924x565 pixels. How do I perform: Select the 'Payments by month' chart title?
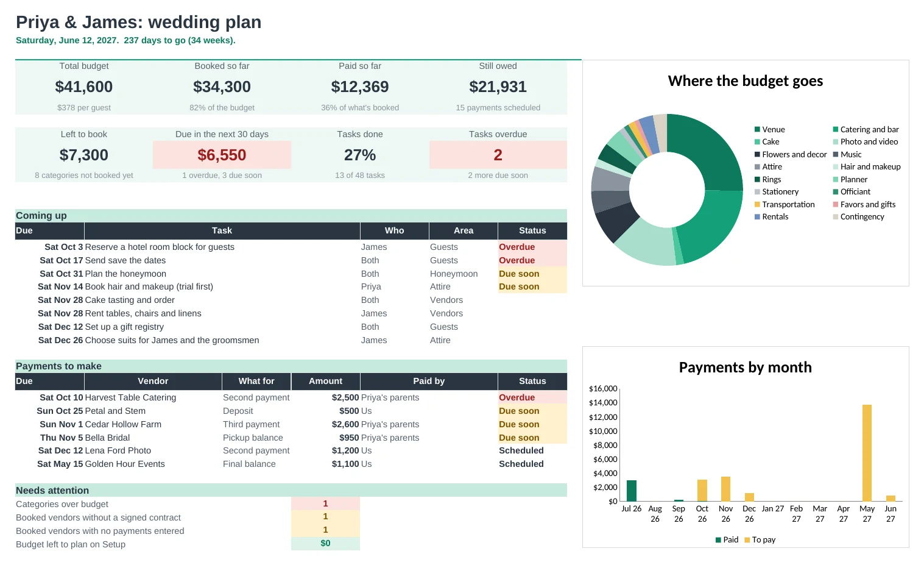pyautogui.click(x=745, y=368)
